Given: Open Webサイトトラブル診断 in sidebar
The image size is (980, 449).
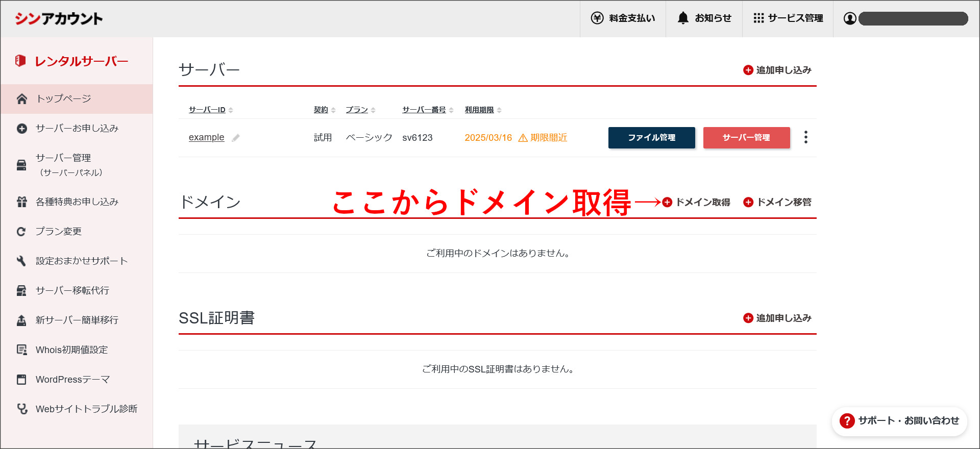Looking at the screenshot, I should point(77,409).
